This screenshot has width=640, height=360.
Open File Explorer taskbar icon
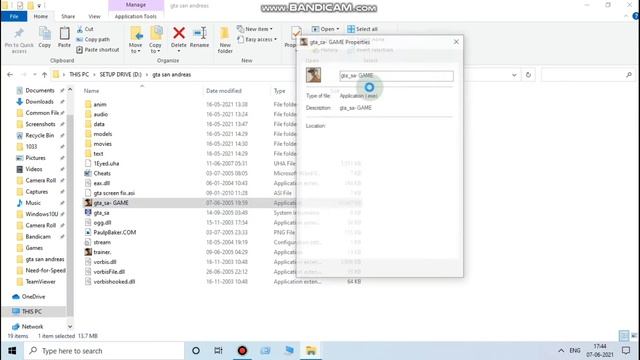point(311,351)
